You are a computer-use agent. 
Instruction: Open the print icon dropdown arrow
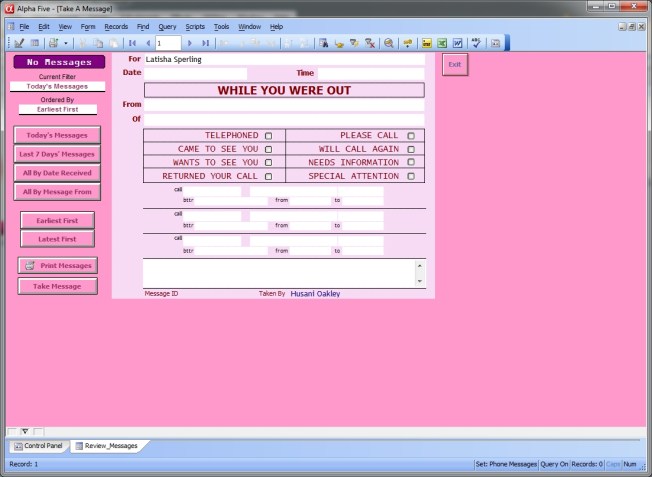coord(66,43)
